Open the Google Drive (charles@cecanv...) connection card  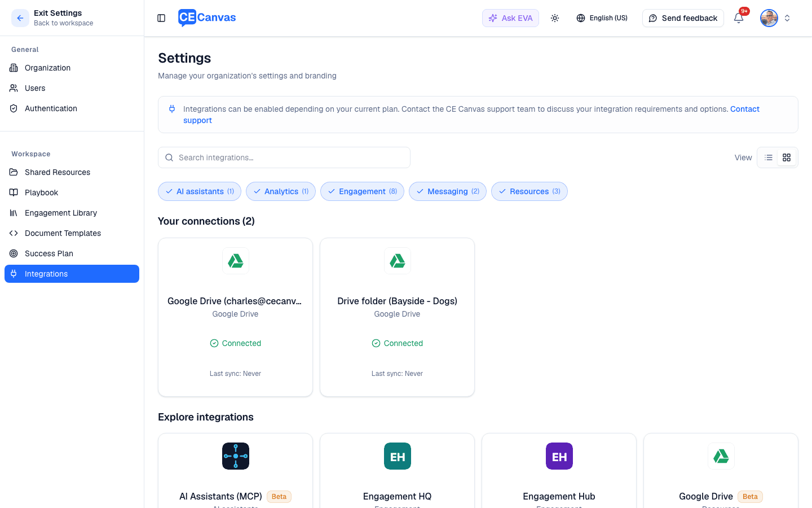pyautogui.click(x=235, y=317)
